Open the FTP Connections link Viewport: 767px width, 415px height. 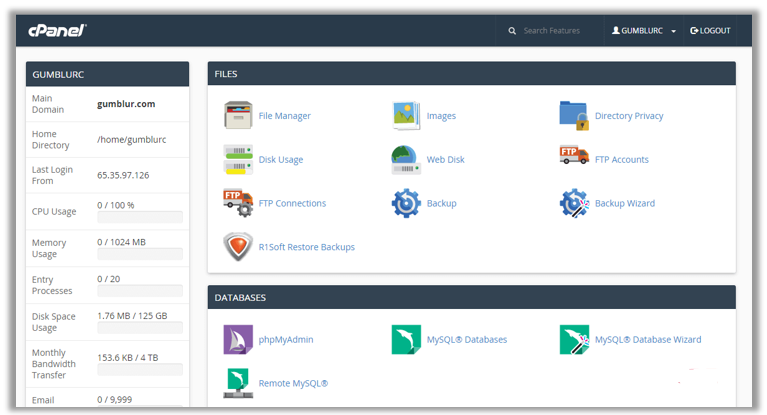coord(292,203)
